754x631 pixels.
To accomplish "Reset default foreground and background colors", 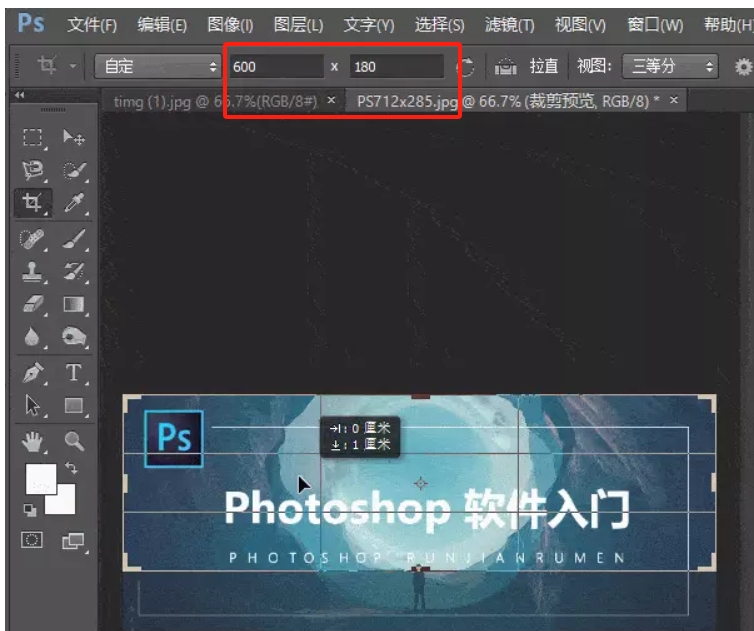I will click(30, 510).
